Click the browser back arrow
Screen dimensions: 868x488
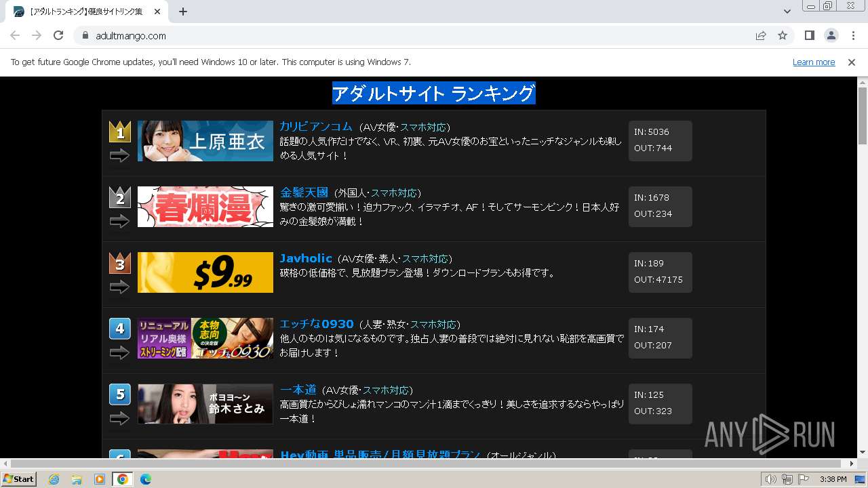[x=15, y=35]
